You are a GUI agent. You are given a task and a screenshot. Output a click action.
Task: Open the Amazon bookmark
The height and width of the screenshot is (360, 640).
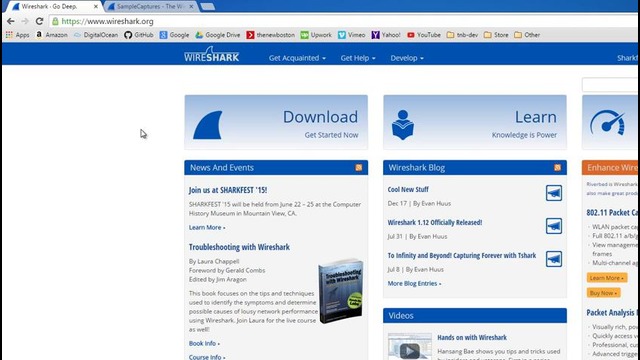click(51, 35)
